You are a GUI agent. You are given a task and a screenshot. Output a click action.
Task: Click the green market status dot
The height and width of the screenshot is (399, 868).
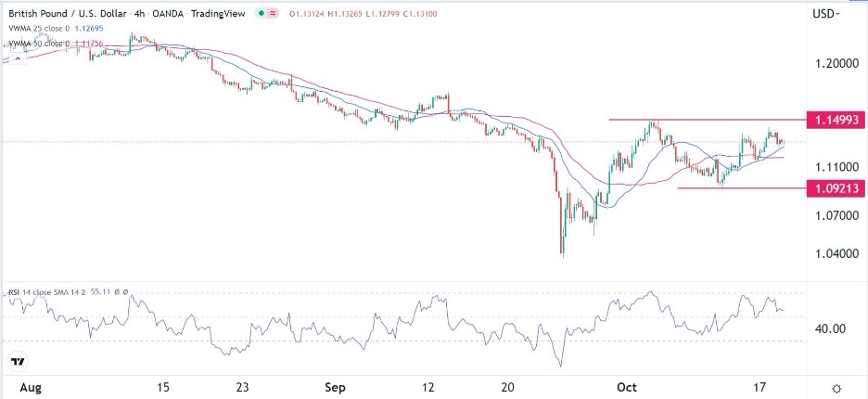[x=263, y=14]
